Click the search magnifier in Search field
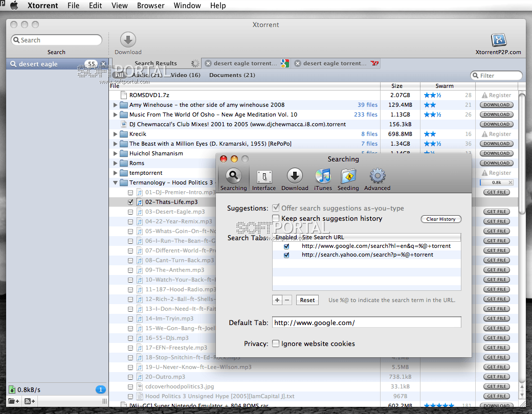532x414 pixels. tap(16, 40)
